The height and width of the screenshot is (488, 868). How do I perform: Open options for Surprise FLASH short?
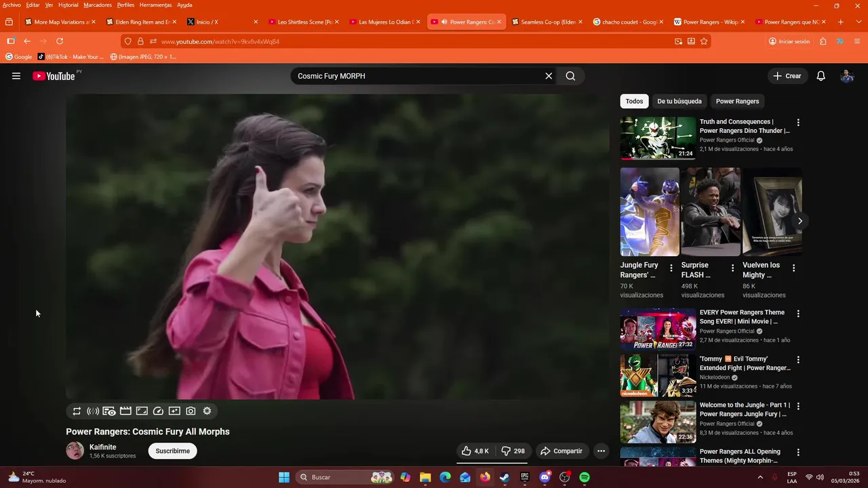[x=732, y=268]
